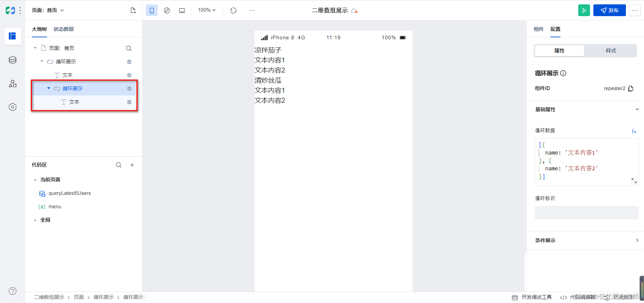
Task: Select 清炒丝瓜 text on canvas
Action: 268,80
